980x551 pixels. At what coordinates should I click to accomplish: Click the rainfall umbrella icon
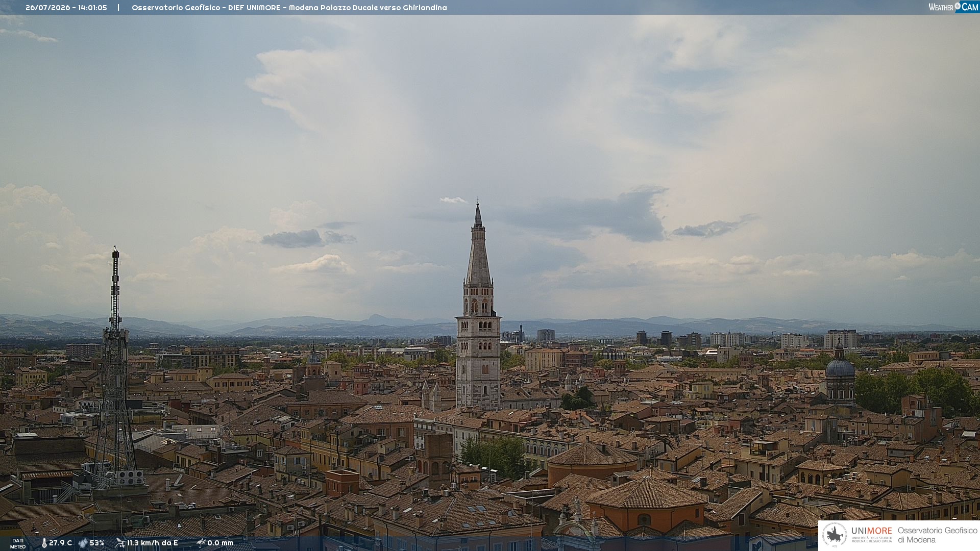pyautogui.click(x=201, y=543)
